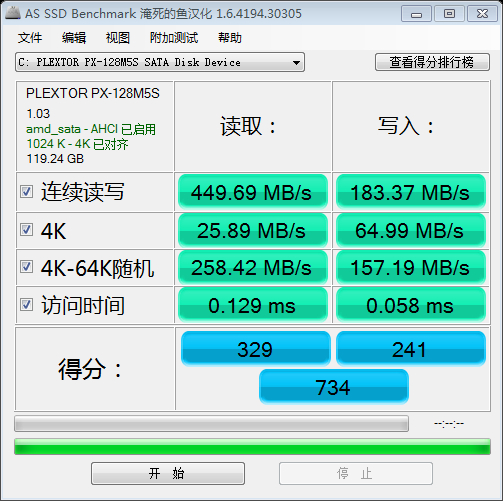Click the 查看得分排行榜 button
503x501 pixels.
point(432,62)
